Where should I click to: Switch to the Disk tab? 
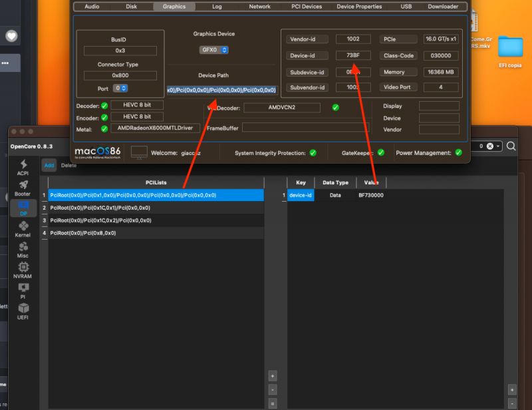(x=131, y=7)
